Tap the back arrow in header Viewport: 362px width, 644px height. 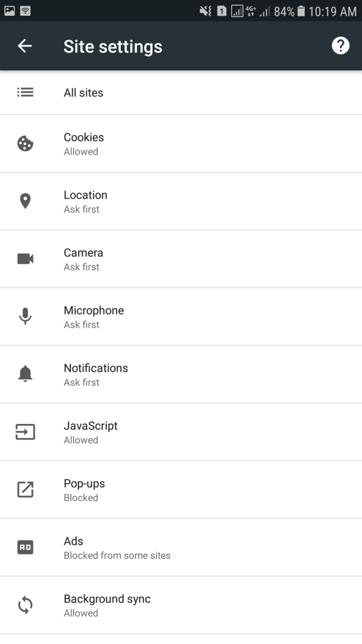(x=25, y=45)
